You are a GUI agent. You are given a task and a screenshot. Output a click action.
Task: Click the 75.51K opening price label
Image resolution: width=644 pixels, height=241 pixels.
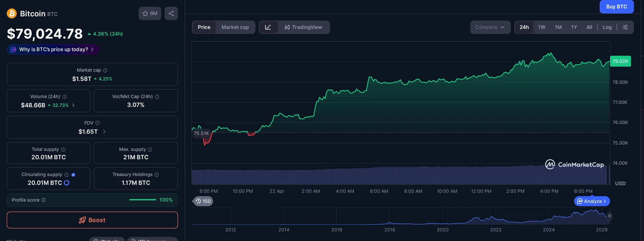[202, 133]
